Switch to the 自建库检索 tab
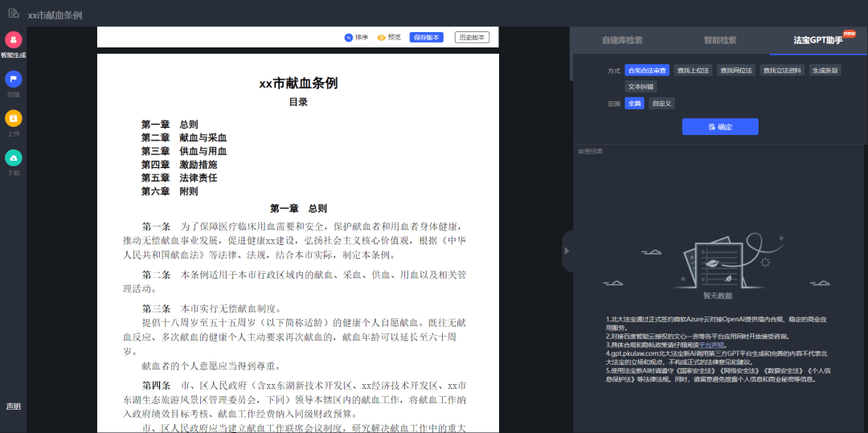This screenshot has height=433, width=868. (x=622, y=39)
